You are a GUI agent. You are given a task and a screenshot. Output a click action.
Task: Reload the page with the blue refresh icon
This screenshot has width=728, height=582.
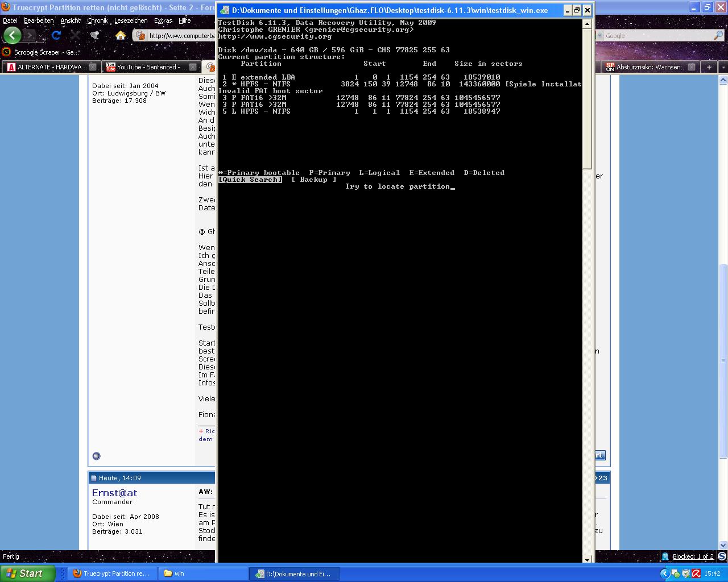pyautogui.click(x=56, y=35)
